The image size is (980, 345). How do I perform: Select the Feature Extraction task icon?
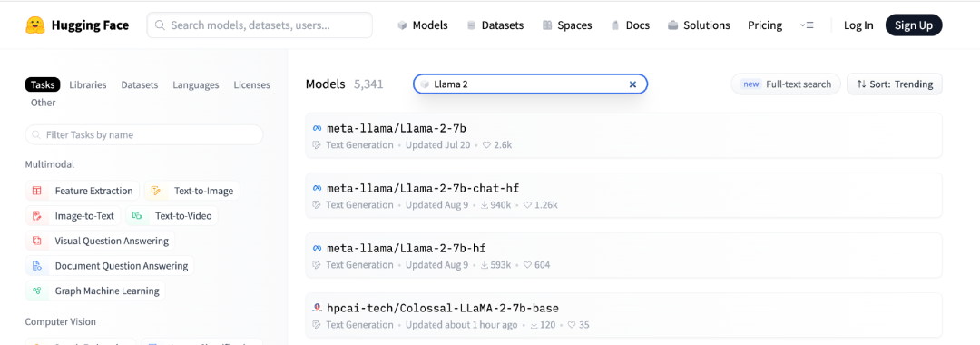[37, 191]
